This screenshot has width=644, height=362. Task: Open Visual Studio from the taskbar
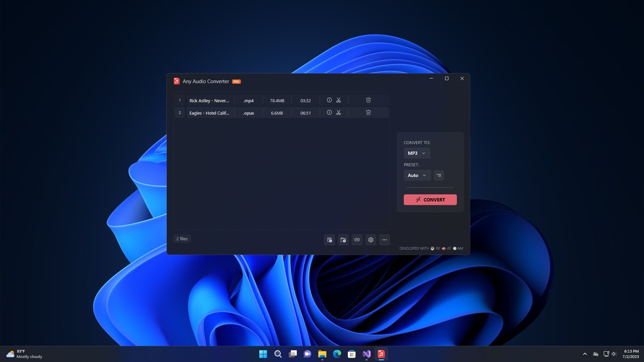click(366, 354)
